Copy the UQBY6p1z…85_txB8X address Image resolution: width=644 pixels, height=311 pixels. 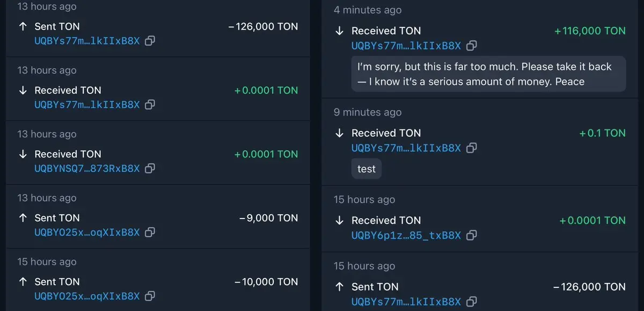471,235
